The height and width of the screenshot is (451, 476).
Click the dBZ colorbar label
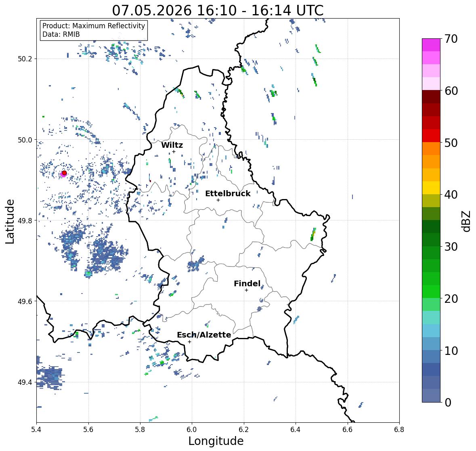point(466,221)
